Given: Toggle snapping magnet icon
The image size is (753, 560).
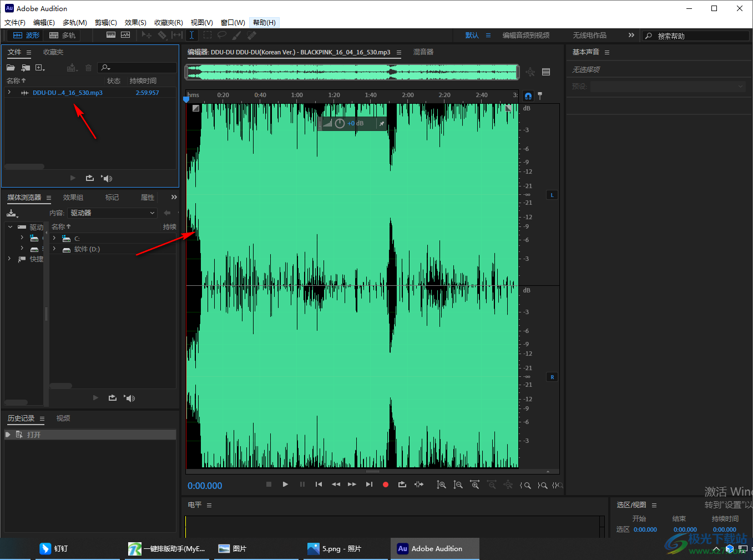Looking at the screenshot, I should point(528,96).
